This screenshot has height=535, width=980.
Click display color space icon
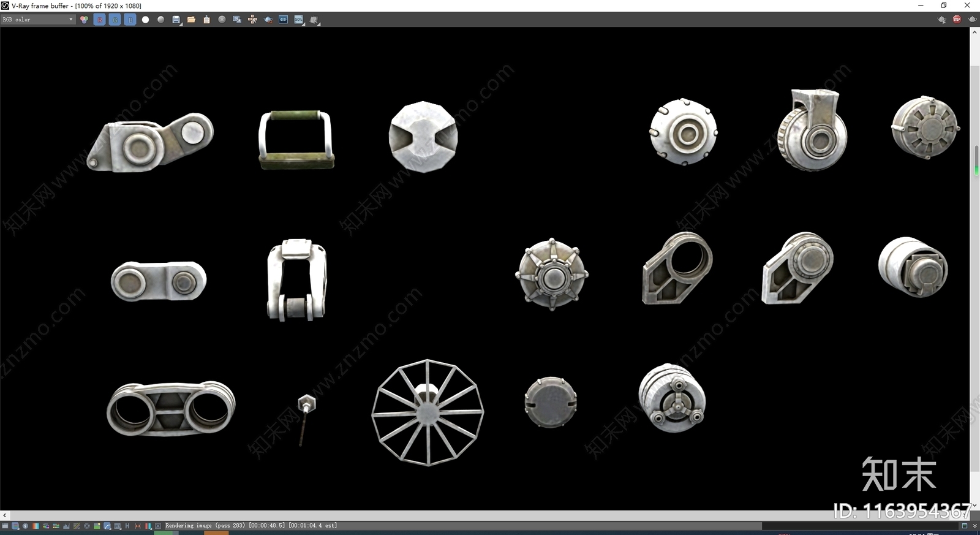107,526
